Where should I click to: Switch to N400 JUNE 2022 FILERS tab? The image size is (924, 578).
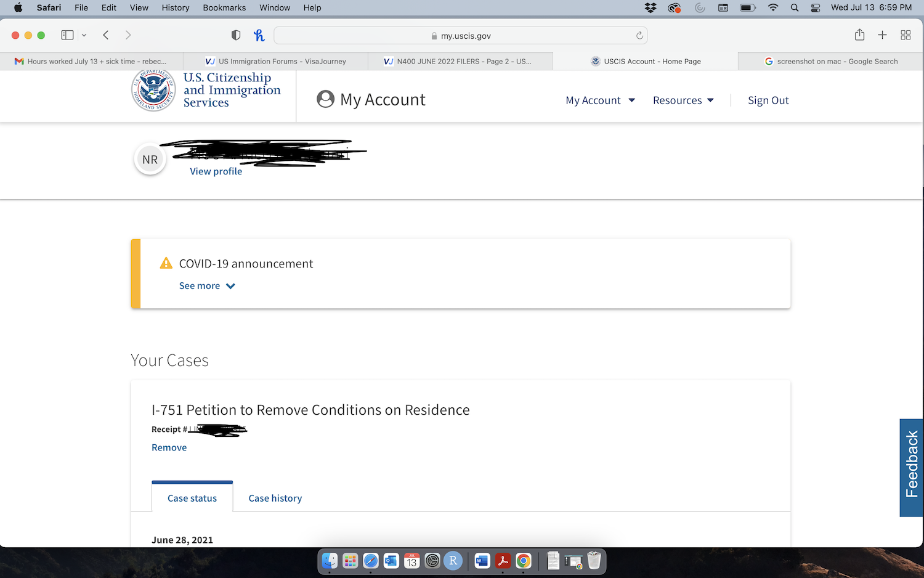[461, 61]
